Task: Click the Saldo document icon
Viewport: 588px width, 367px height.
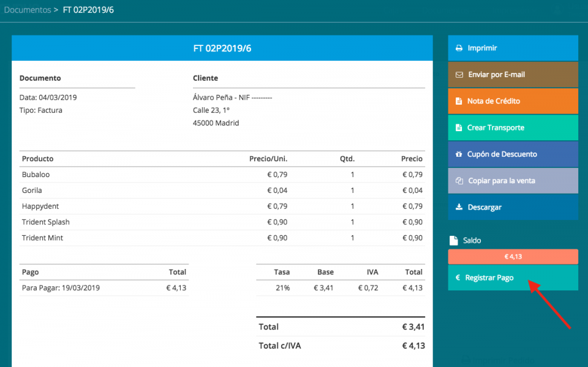Action: 453,241
